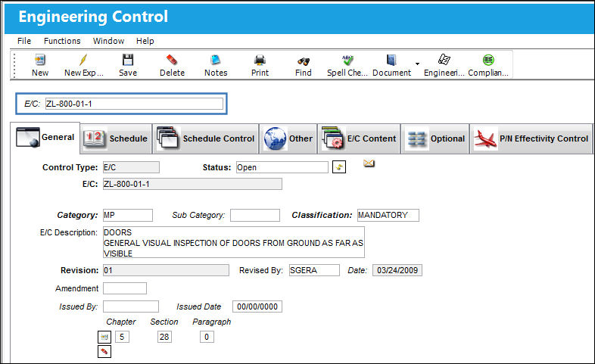Click the red eraser icon below chapter
This screenshot has width=595, height=364.
(x=104, y=351)
